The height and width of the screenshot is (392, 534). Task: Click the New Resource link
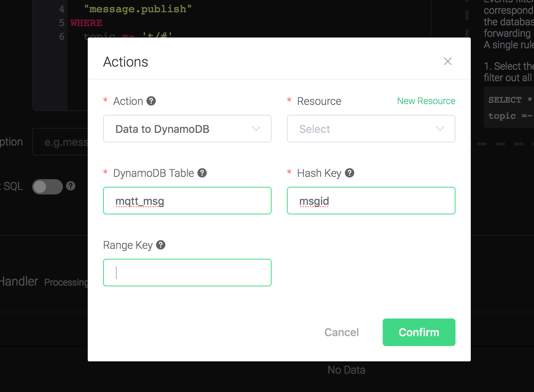(426, 101)
